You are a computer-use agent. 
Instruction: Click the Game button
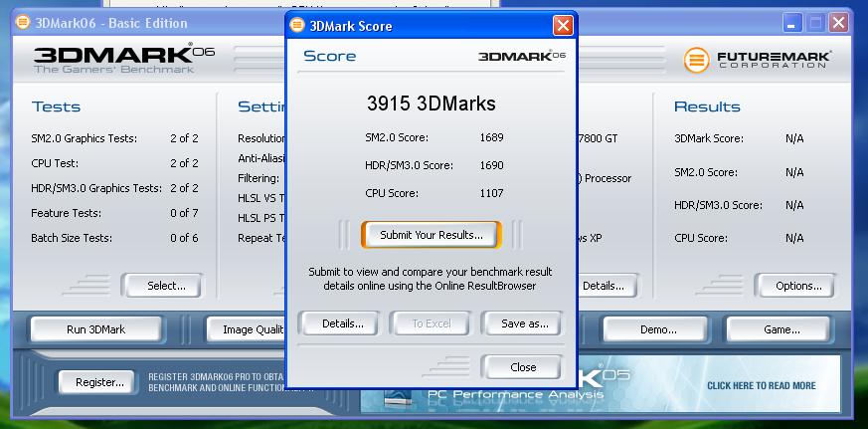779,329
